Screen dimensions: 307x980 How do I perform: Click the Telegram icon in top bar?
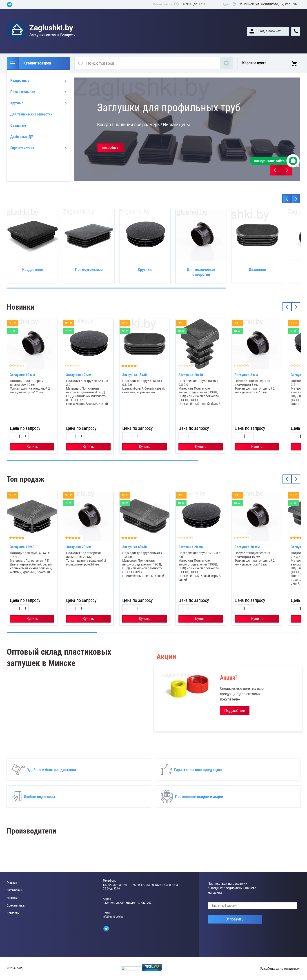point(9,4)
